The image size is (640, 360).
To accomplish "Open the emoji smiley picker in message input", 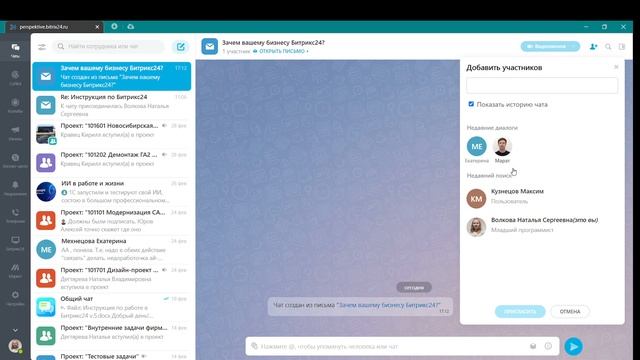I will (x=548, y=346).
